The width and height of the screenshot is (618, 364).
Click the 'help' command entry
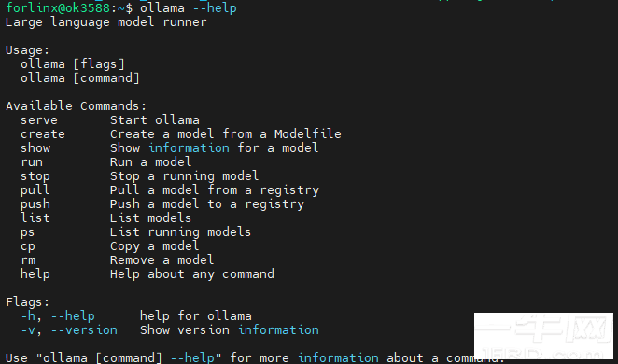click(x=35, y=274)
